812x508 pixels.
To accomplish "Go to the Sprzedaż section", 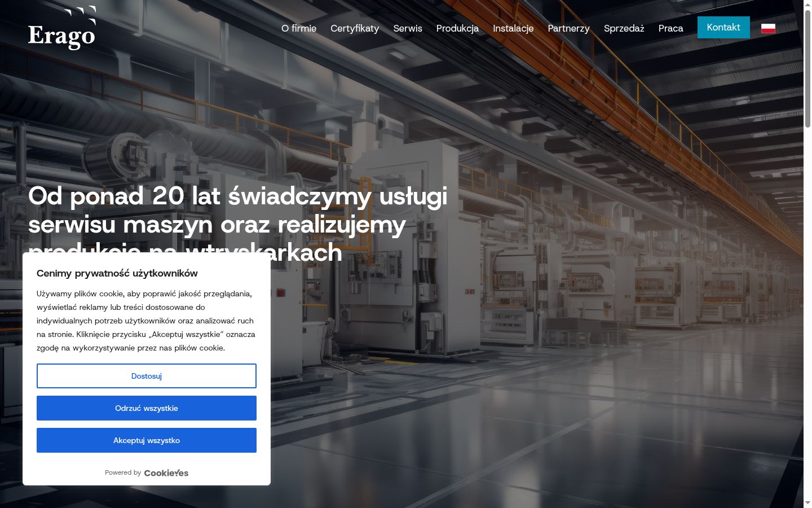I will point(624,28).
